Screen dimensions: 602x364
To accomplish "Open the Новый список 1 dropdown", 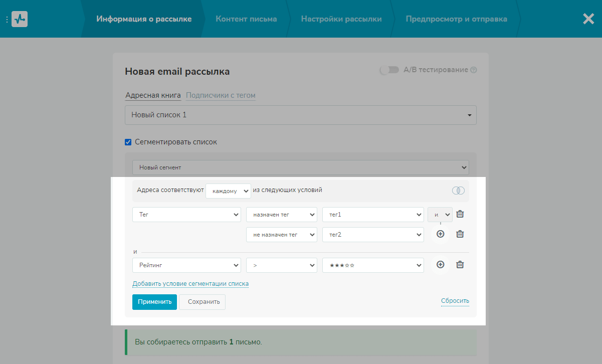I will tap(300, 115).
